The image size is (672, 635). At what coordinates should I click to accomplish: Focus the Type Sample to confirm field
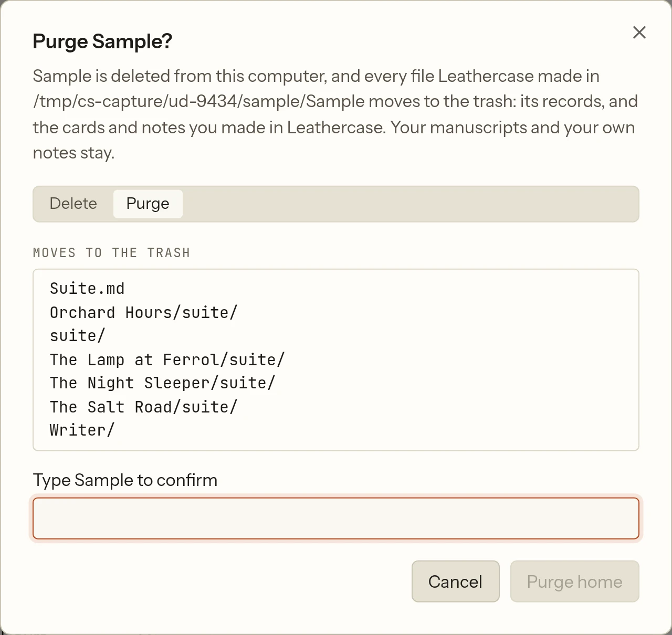(x=336, y=518)
